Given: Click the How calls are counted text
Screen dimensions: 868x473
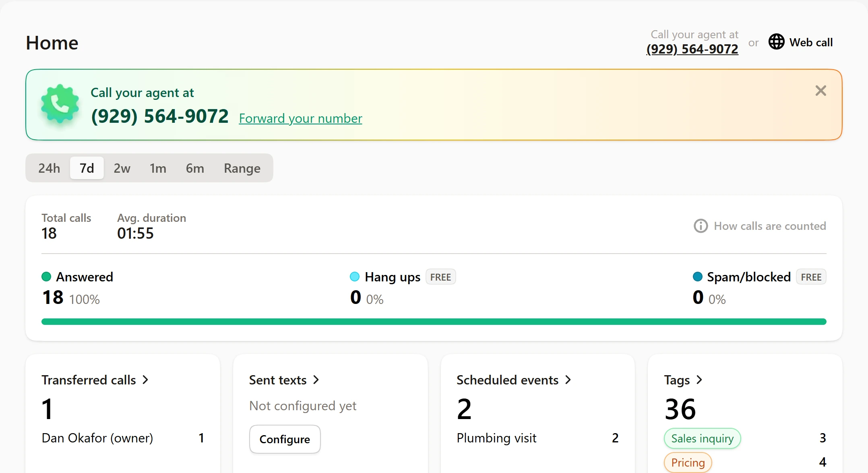Looking at the screenshot, I should 770,226.
